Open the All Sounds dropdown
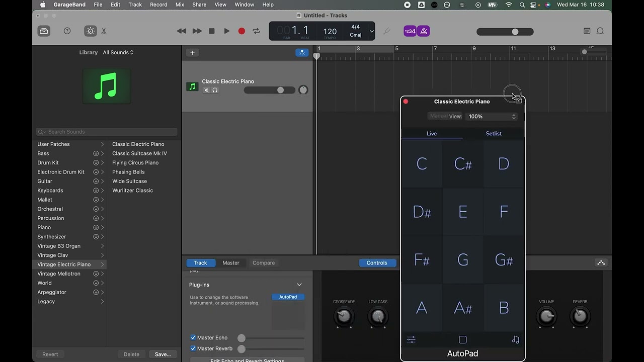The image size is (644, 362). [x=118, y=52]
